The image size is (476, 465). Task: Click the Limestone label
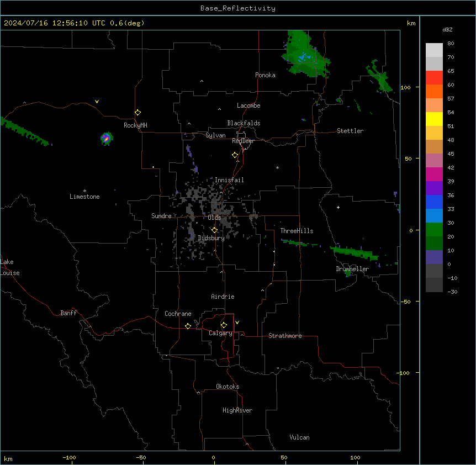pyautogui.click(x=84, y=197)
